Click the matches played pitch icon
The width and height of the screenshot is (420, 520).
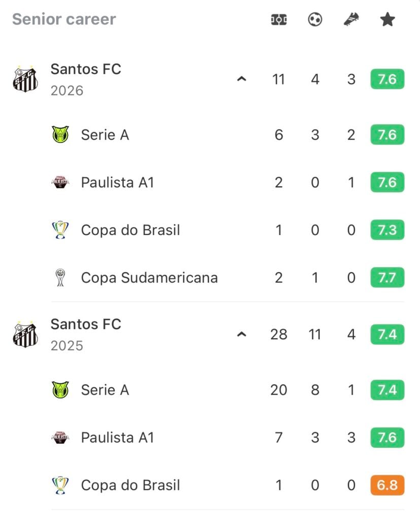[x=278, y=20]
